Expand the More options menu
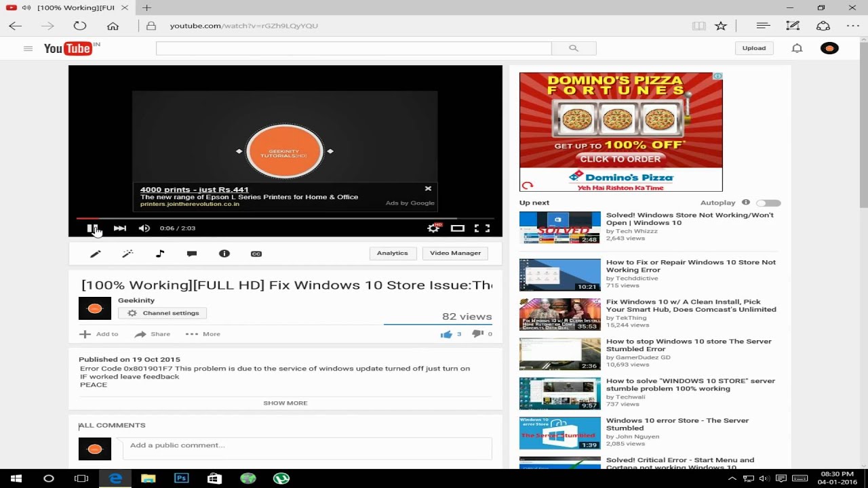 pos(203,334)
